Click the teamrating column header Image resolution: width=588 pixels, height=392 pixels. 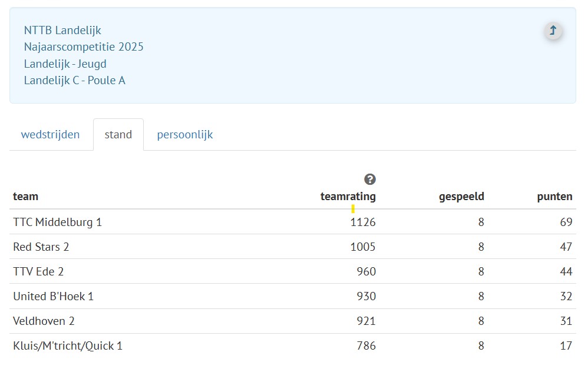tap(348, 197)
